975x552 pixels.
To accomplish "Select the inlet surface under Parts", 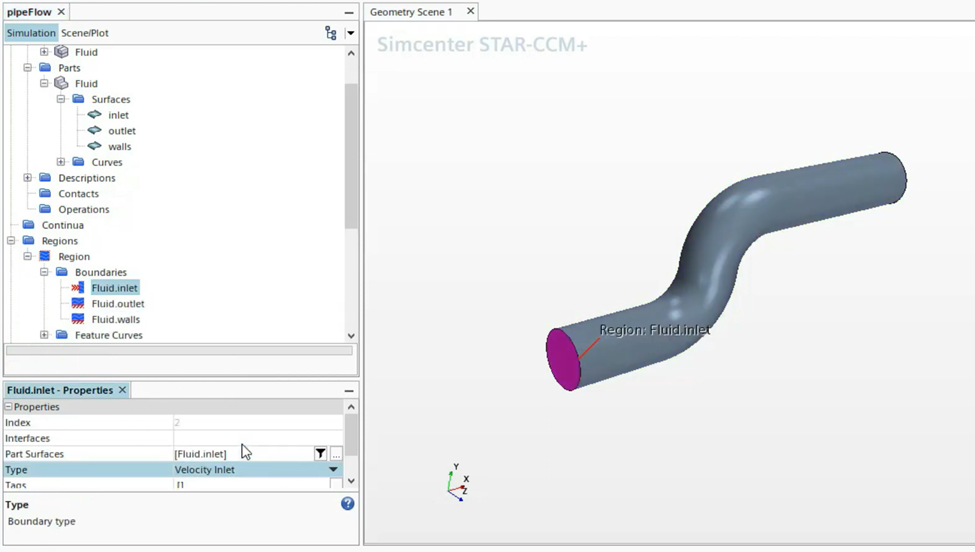I will (x=118, y=115).
